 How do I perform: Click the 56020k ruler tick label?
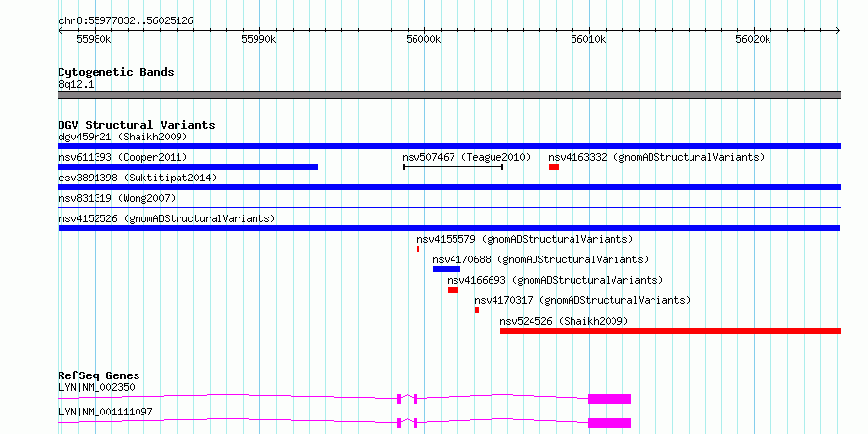[754, 40]
